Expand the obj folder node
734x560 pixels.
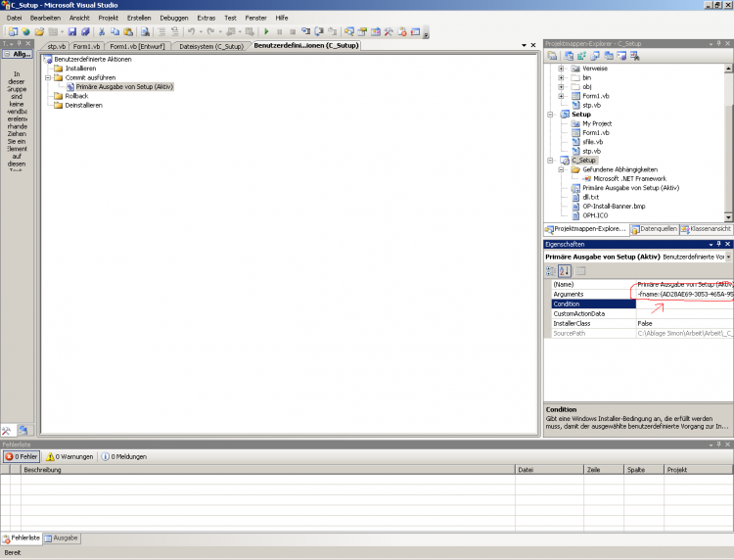pyautogui.click(x=561, y=86)
